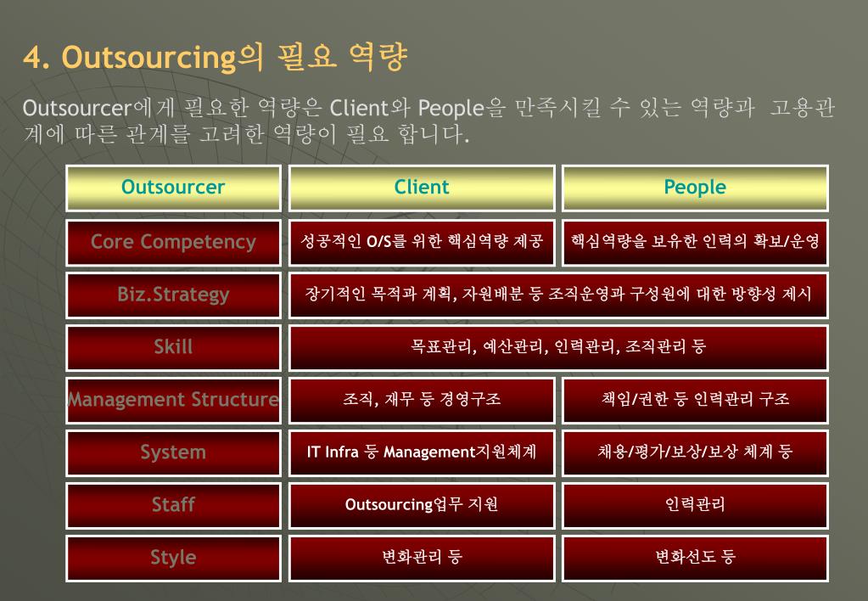Select cell '조직, 재무 등 경영구조'
This screenshot has width=868, height=601.
[x=422, y=400]
